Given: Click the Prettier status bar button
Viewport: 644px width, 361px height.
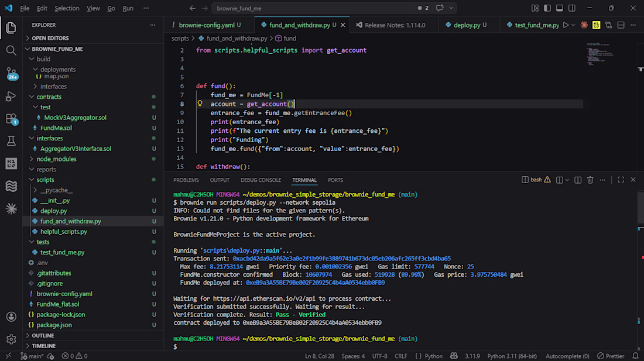Looking at the screenshot, I should (611, 356).
